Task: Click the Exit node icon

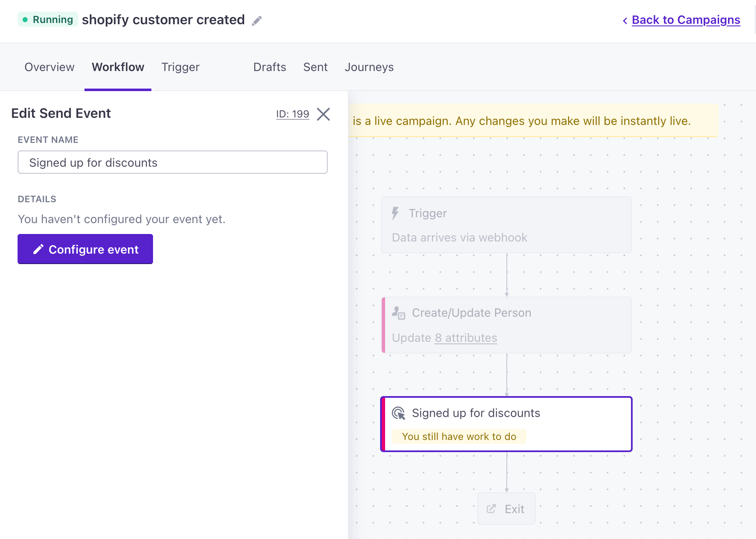Action: tap(491, 509)
